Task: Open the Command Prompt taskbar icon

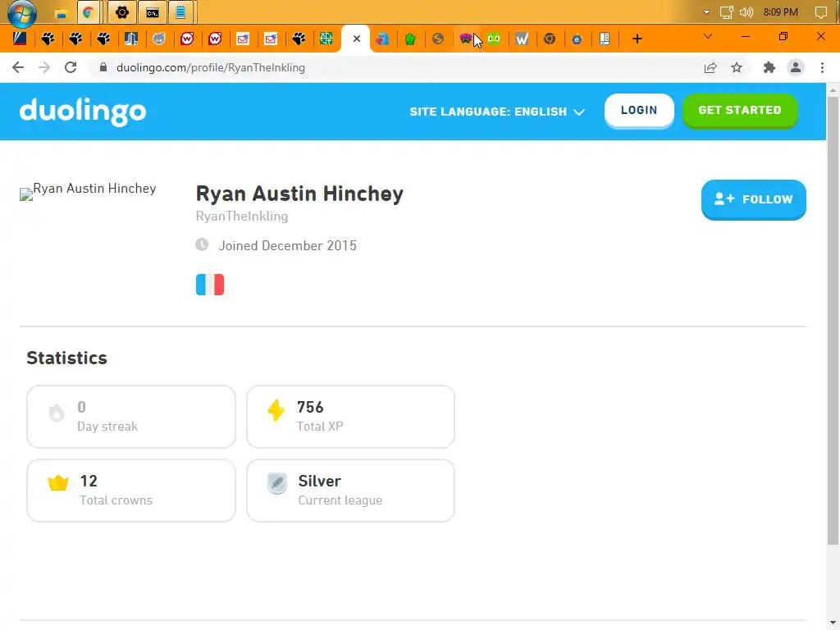Action: click(x=153, y=12)
